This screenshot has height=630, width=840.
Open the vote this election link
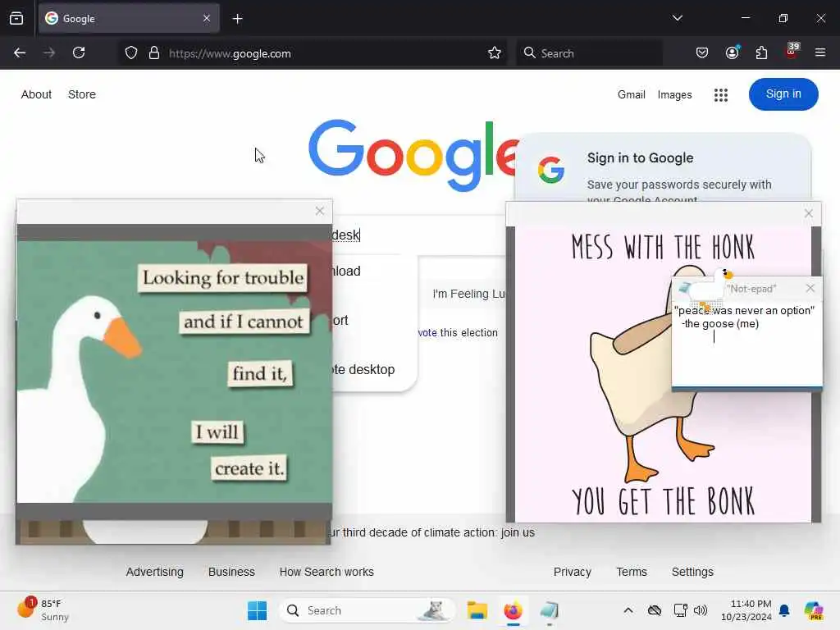458,333
